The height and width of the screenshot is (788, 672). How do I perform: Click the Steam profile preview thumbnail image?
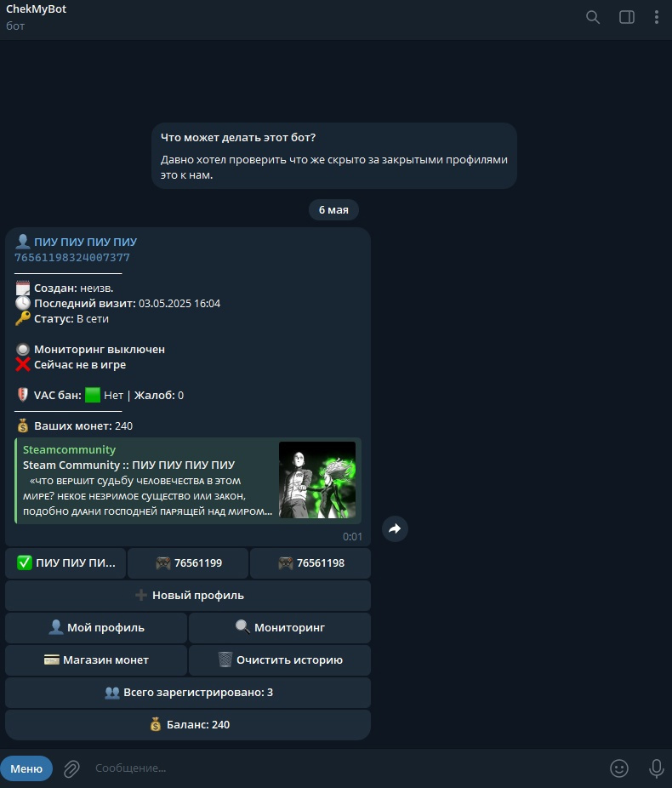pyautogui.click(x=317, y=480)
